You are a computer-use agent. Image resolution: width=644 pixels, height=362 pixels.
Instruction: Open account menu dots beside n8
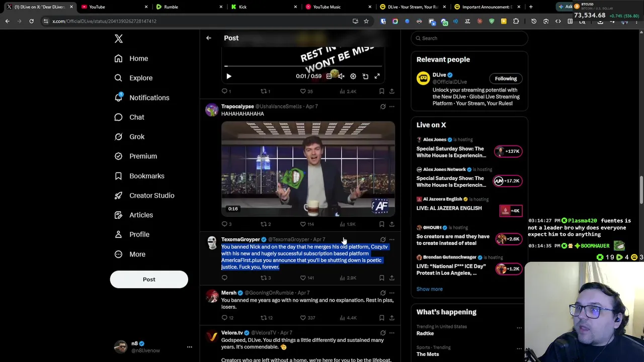tap(190, 347)
